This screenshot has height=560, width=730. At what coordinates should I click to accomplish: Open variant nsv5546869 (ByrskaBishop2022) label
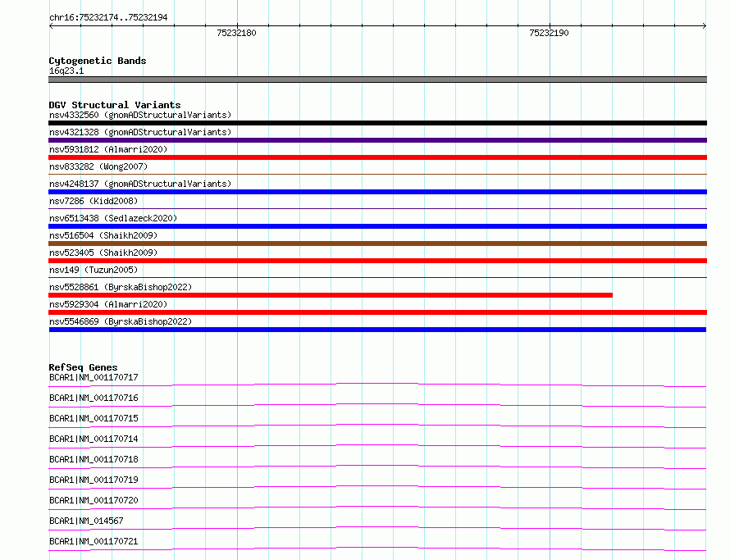point(121,321)
